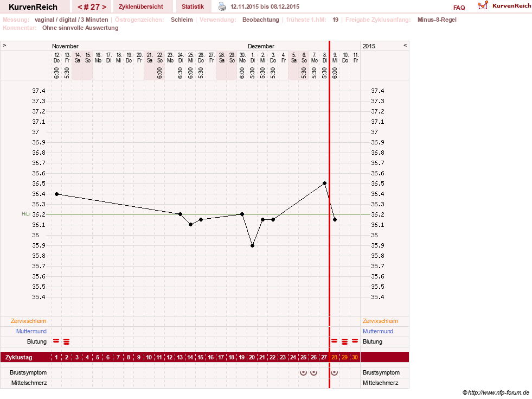Image resolution: width=532 pixels, height=399 pixels.
Task: Open the Zyklenübersicht tab
Action: tap(141, 7)
